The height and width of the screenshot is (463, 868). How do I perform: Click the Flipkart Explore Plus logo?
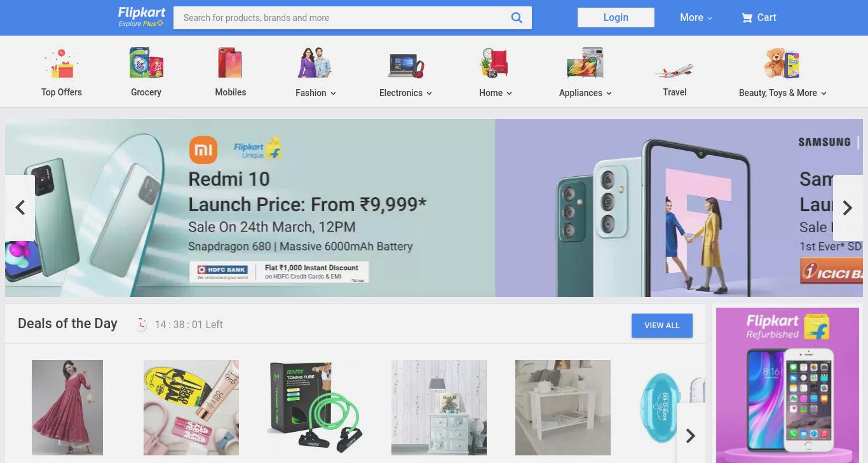pos(142,17)
